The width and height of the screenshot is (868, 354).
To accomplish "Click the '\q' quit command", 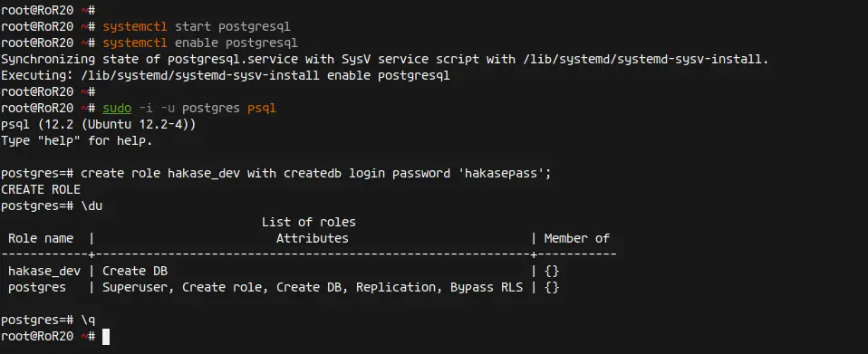I will [89, 321].
